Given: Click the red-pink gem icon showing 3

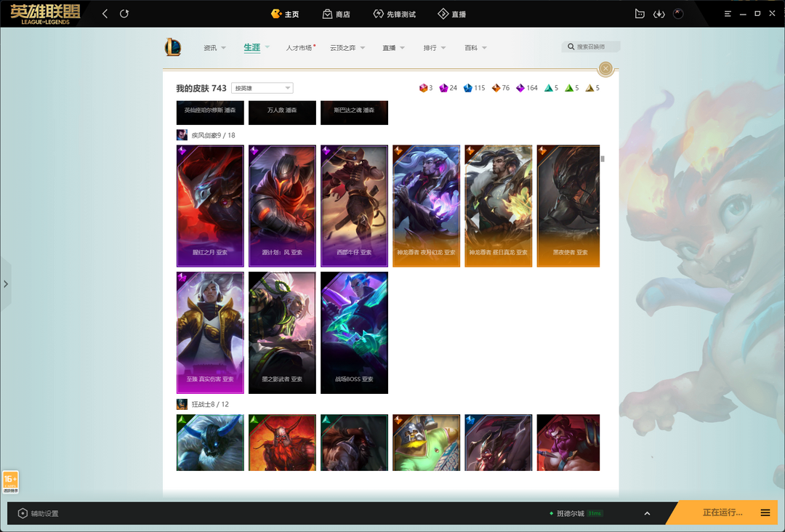Looking at the screenshot, I should [x=424, y=88].
